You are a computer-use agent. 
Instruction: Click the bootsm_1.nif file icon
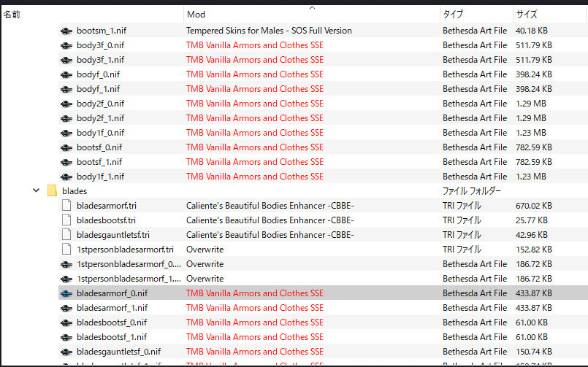(66, 31)
